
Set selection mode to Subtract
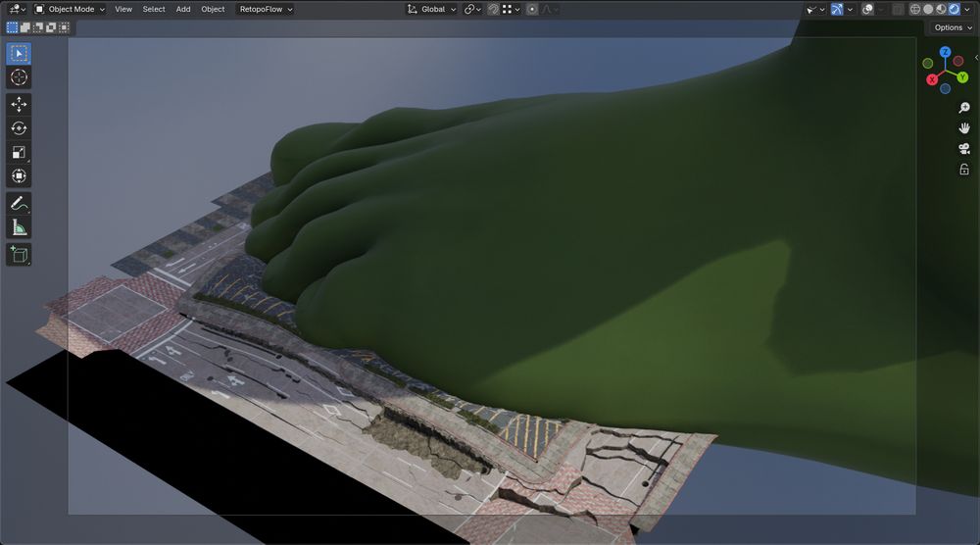(38, 27)
